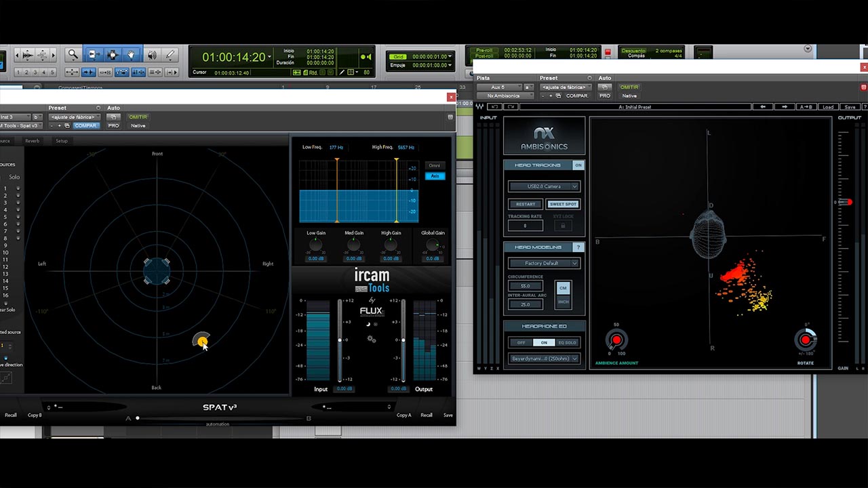Click the A→B copy button
The height and width of the screenshot is (488, 868).
806,106
